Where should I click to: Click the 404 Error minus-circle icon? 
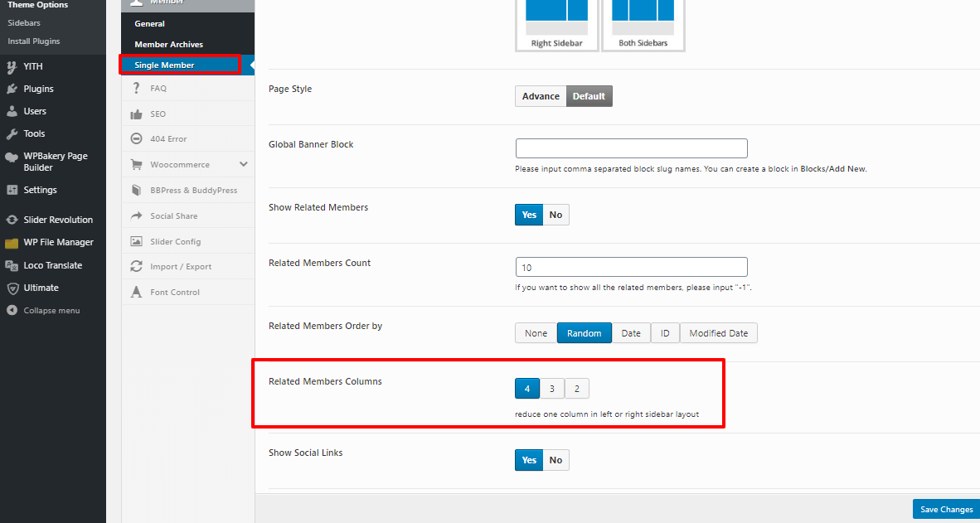coord(136,138)
